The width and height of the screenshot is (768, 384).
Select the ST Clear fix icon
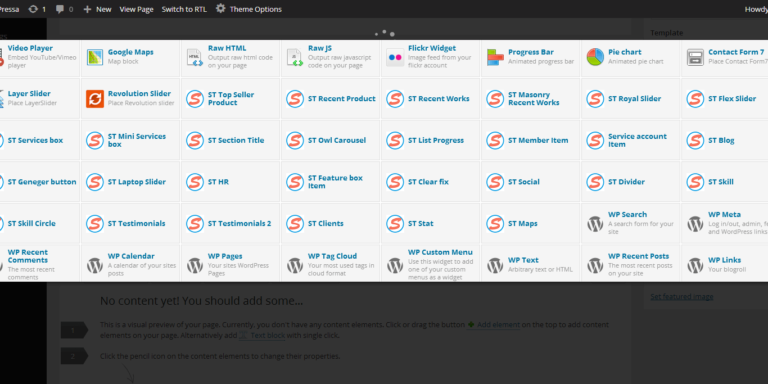[x=395, y=182]
